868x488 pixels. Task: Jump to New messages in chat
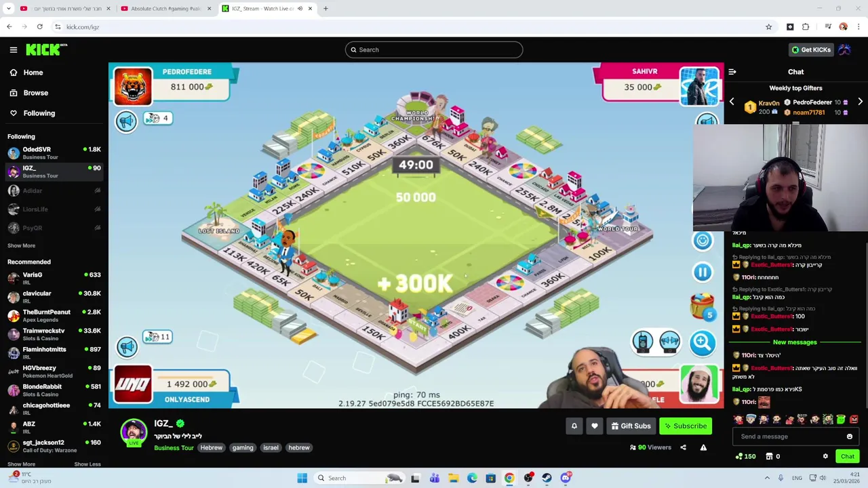(x=795, y=342)
